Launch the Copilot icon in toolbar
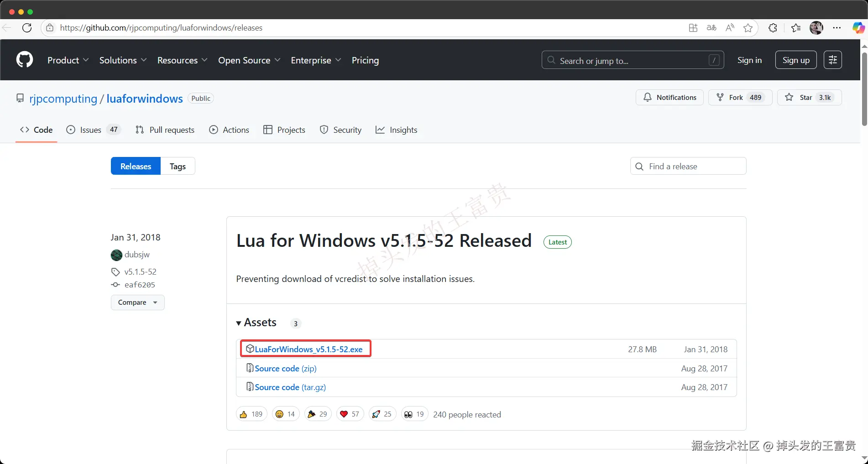Viewport: 868px width, 464px height. pos(858,28)
